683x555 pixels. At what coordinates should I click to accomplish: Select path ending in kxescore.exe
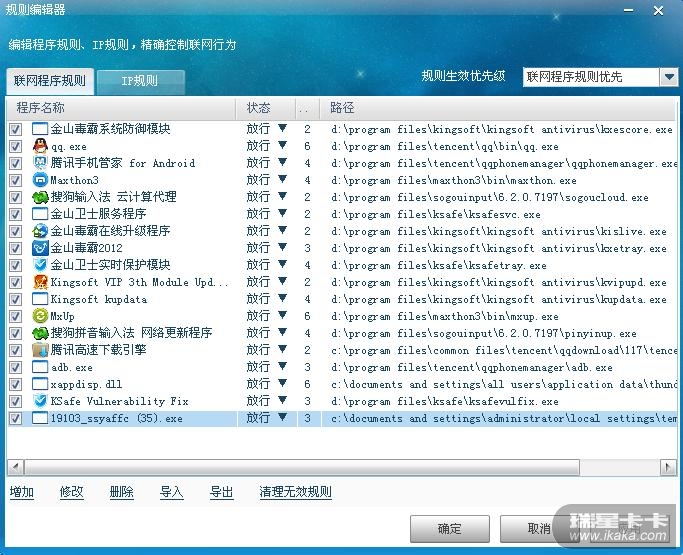(x=502, y=129)
